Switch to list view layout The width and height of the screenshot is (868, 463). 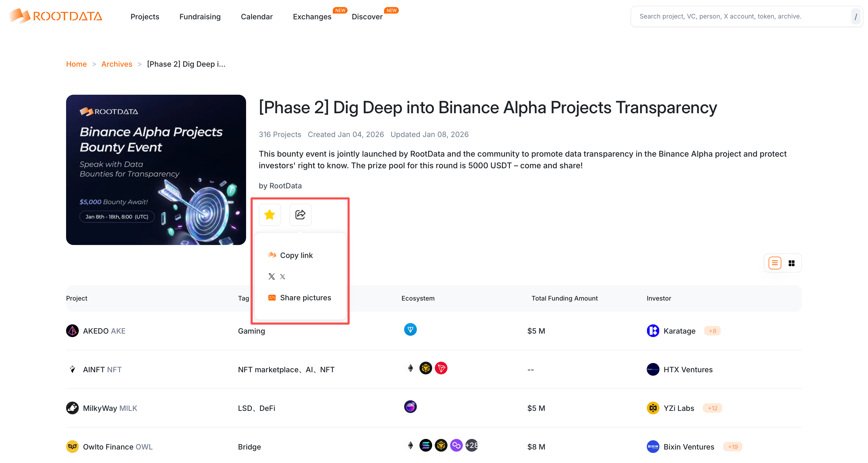pos(775,263)
